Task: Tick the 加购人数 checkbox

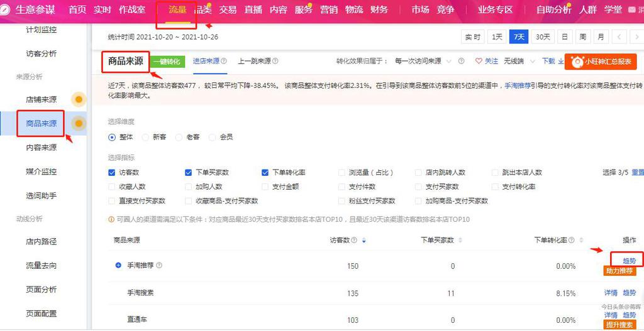Action: click(x=189, y=187)
